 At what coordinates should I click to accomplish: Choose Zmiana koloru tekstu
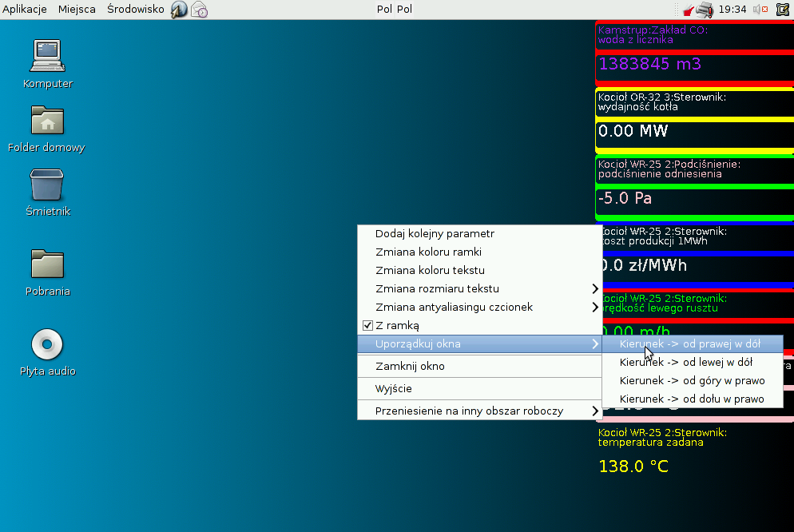(x=479, y=270)
